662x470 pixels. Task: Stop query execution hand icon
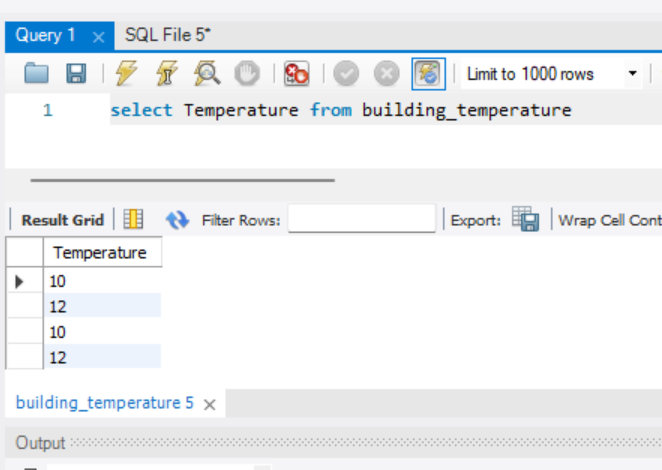(247, 73)
